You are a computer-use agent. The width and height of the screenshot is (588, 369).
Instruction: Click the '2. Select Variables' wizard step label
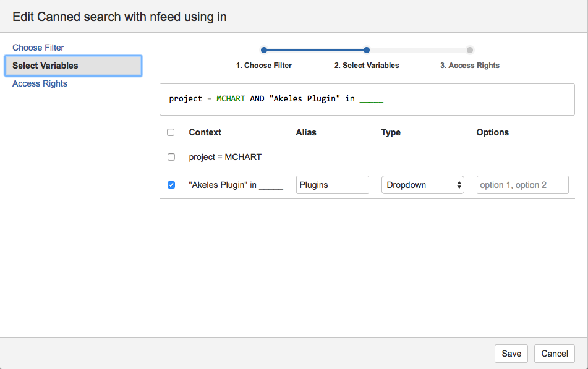(x=366, y=65)
